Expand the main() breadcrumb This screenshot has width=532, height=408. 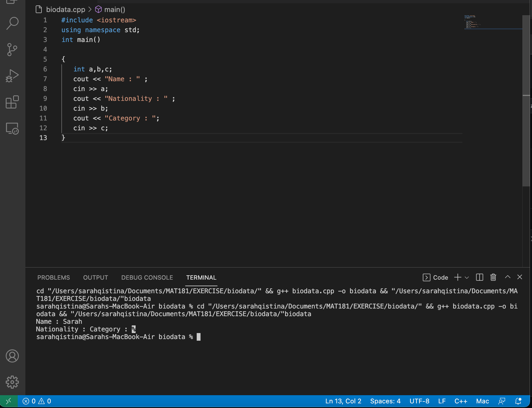pyautogui.click(x=115, y=9)
